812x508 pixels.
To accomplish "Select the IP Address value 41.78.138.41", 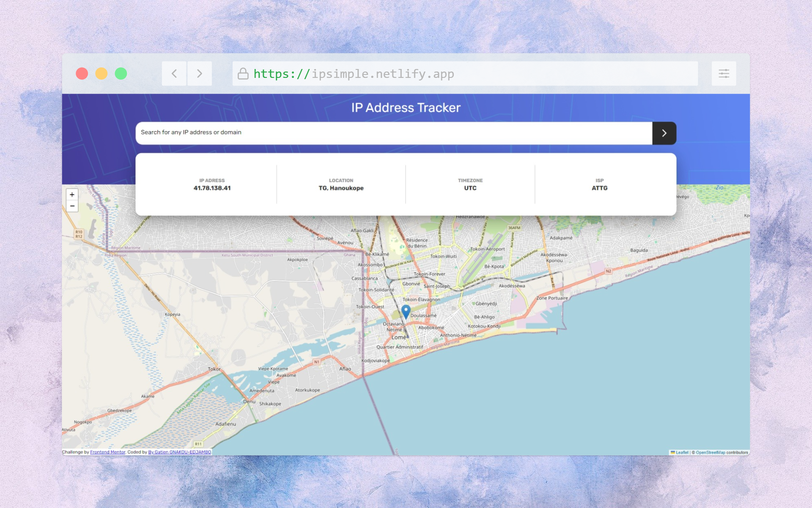I will click(212, 188).
